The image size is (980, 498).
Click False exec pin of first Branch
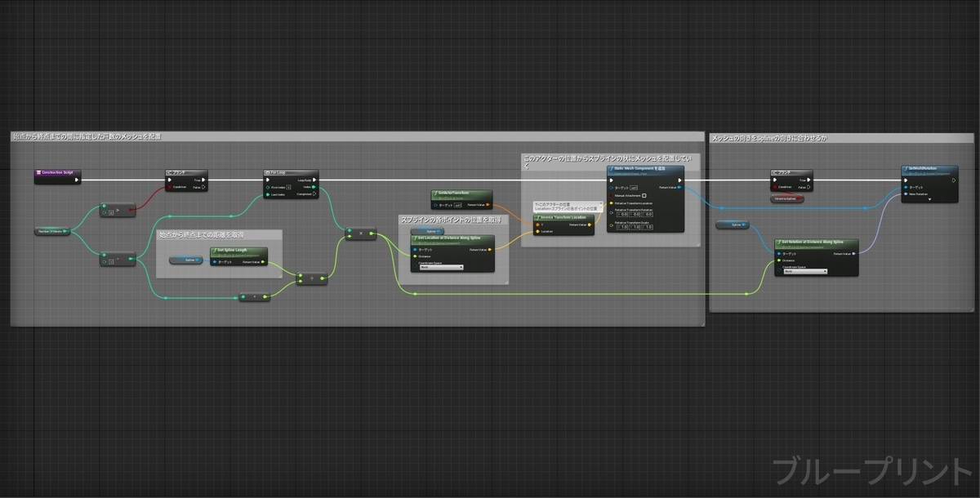pyautogui.click(x=203, y=187)
